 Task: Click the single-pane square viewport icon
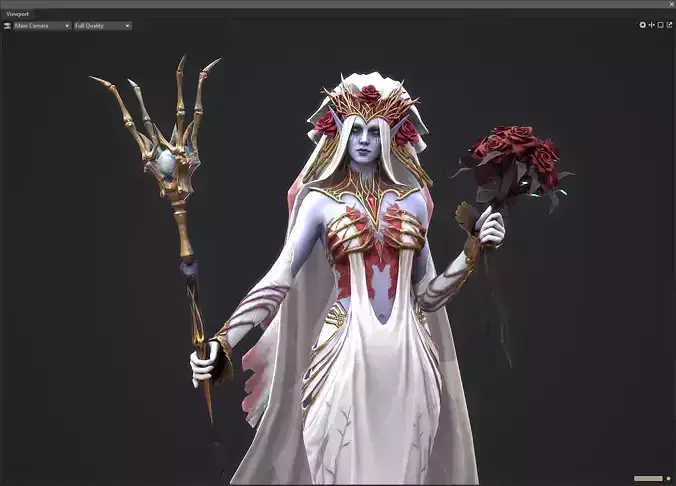tap(660, 25)
